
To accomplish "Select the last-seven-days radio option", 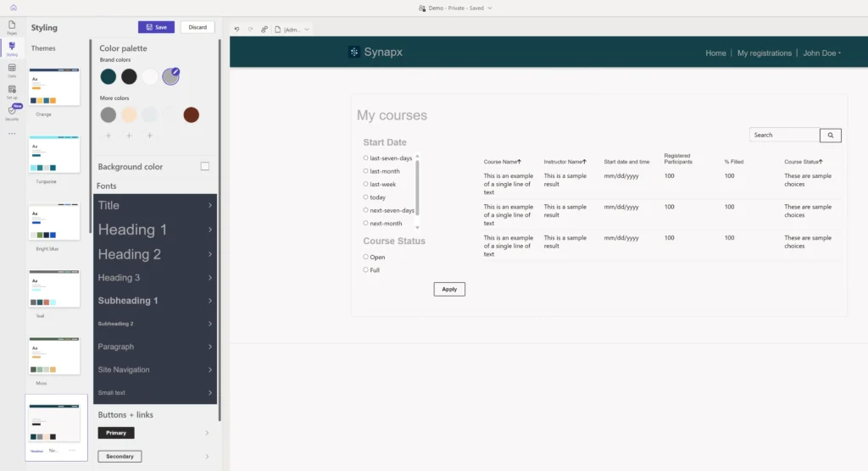I will click(365, 158).
